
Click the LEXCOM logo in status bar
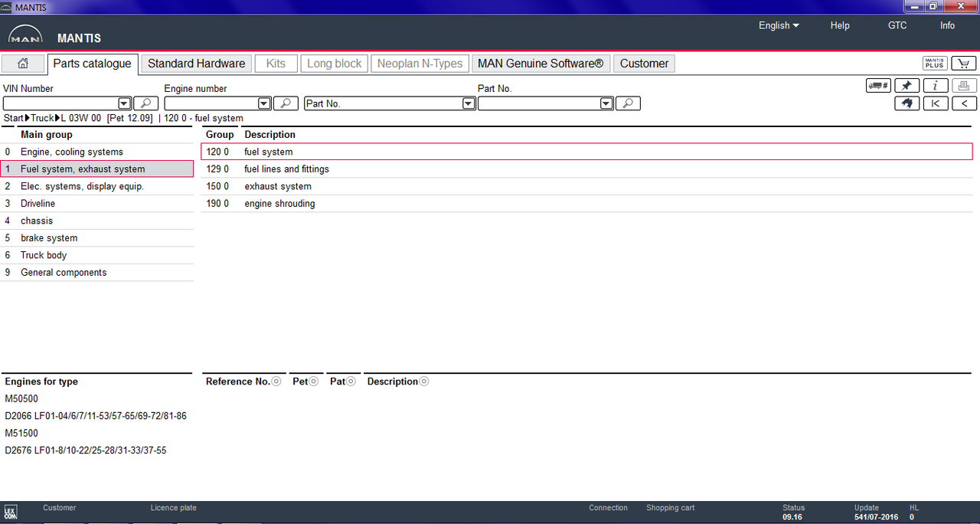click(x=10, y=512)
